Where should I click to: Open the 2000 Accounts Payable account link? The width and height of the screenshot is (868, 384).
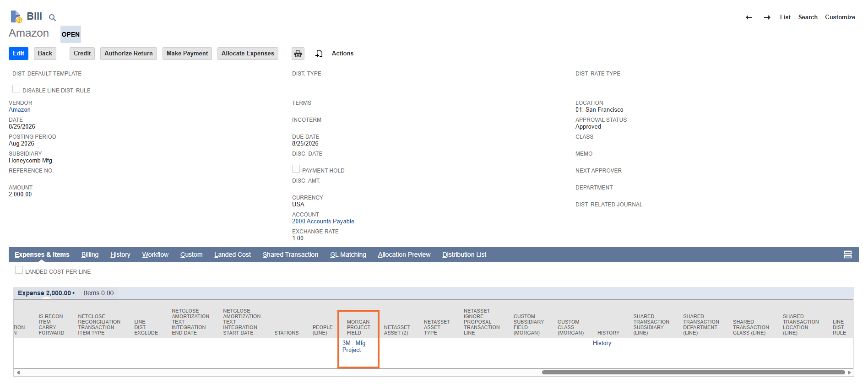[323, 222]
